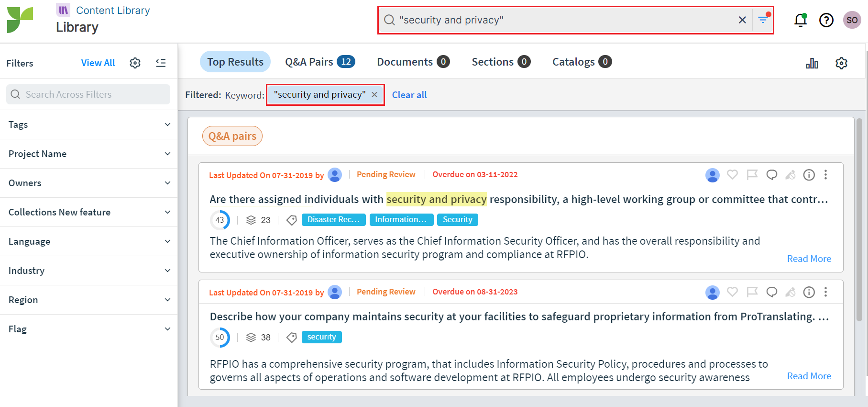Open filter settings gear in sidebar

coord(135,63)
